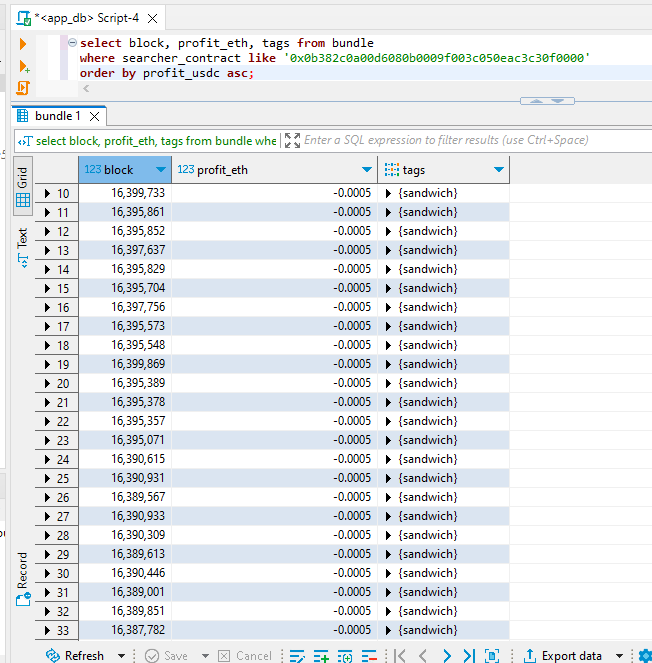The height and width of the screenshot is (663, 652).
Task: Click the maximize filter panel icon
Action: tap(292, 140)
